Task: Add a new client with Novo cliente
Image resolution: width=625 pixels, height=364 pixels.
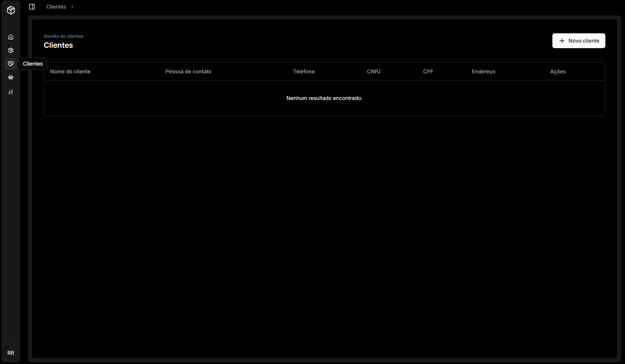Action: click(579, 41)
